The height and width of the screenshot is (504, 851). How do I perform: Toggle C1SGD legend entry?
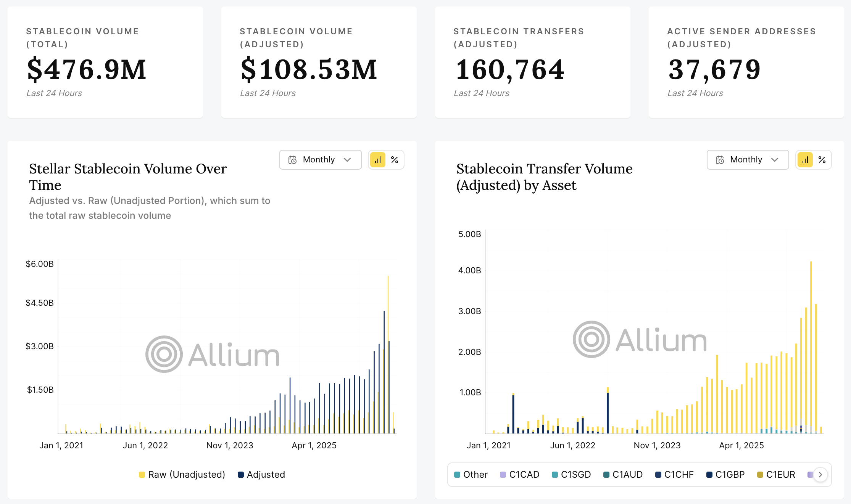coord(571,475)
